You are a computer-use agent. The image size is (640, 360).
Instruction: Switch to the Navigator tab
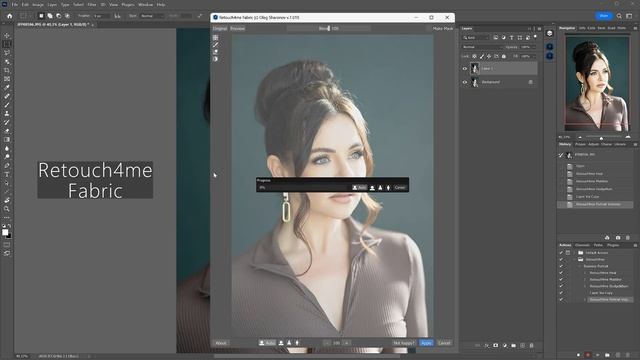(567, 28)
